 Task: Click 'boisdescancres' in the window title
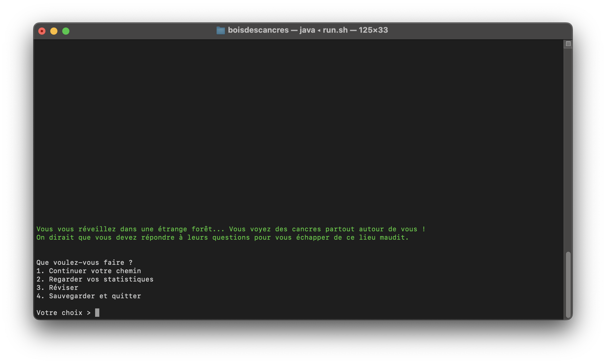tap(258, 30)
